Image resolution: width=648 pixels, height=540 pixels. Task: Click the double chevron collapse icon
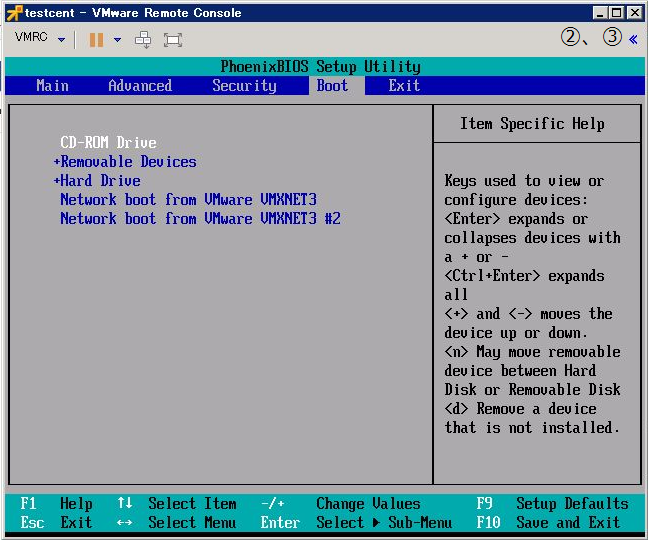click(x=633, y=38)
